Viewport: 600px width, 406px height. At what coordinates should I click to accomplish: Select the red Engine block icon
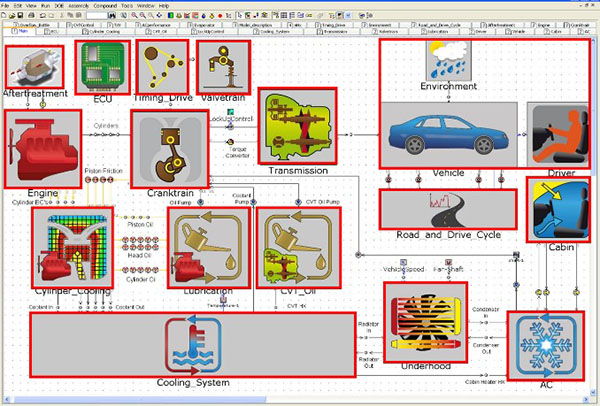[43, 149]
